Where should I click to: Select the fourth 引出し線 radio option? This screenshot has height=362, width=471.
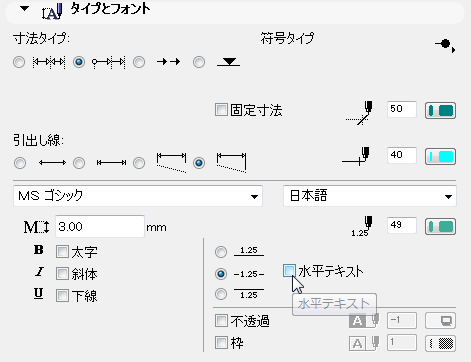click(x=199, y=163)
